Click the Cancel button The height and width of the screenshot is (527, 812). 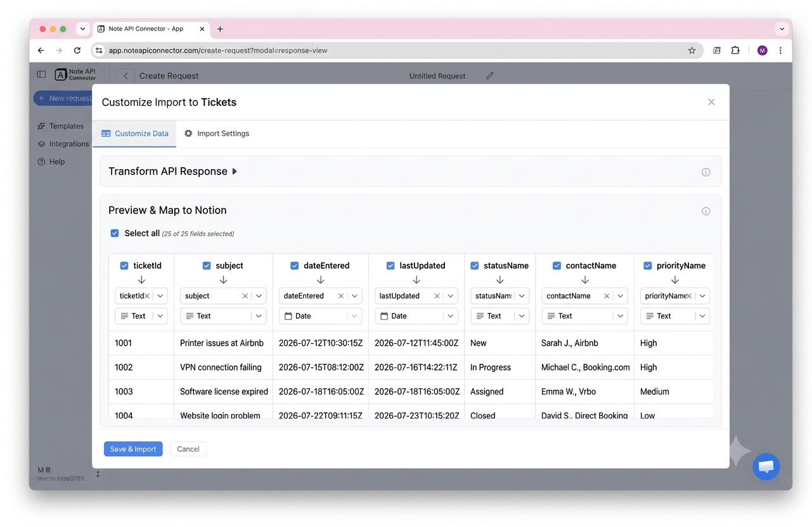(188, 449)
